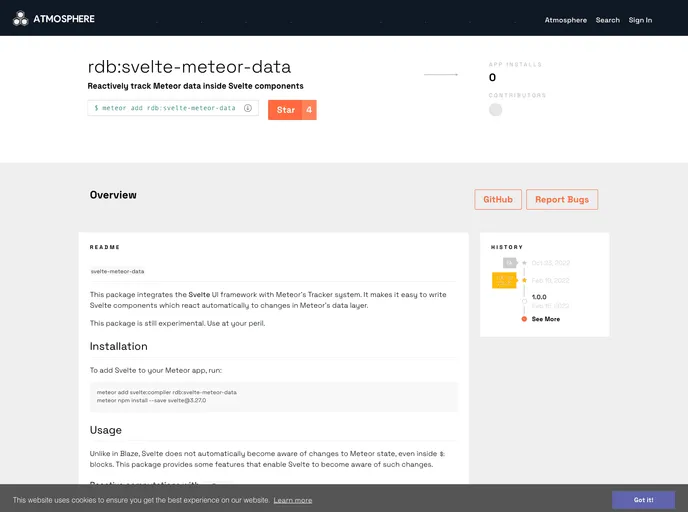Open the Learn more cookie link

click(293, 500)
